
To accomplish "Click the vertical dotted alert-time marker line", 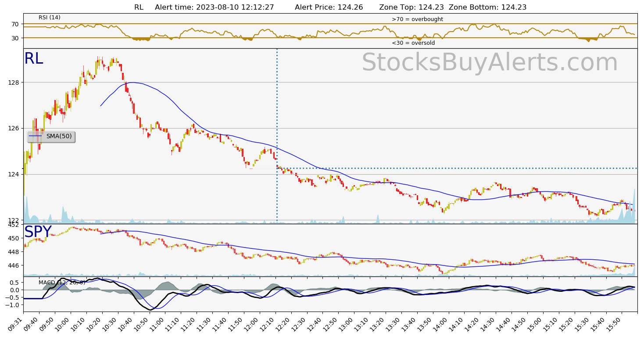I will point(277,136).
